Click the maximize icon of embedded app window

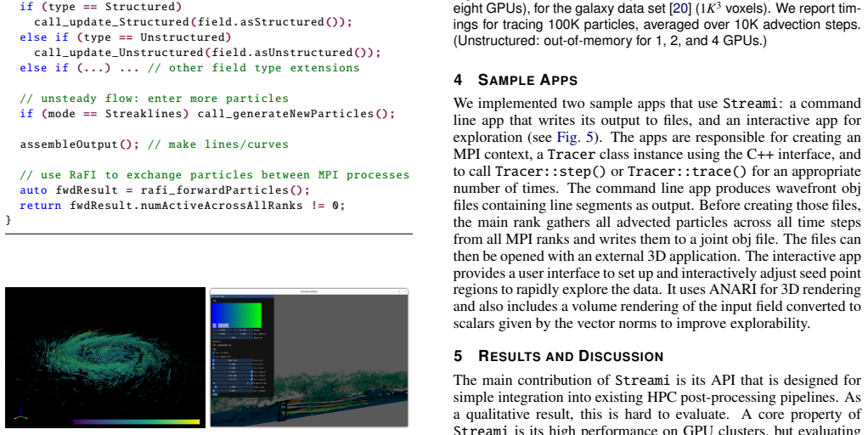399,291
